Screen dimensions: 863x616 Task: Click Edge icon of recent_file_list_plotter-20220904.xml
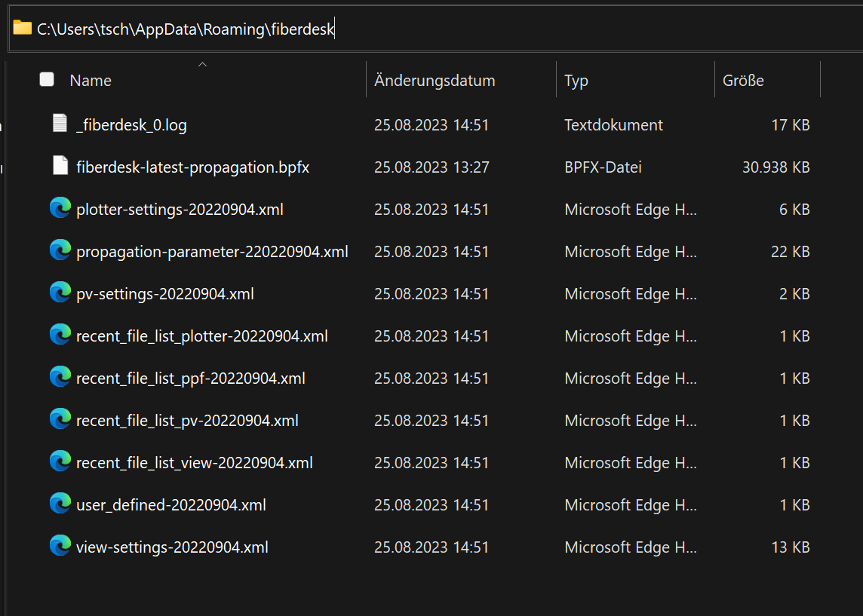(x=60, y=335)
